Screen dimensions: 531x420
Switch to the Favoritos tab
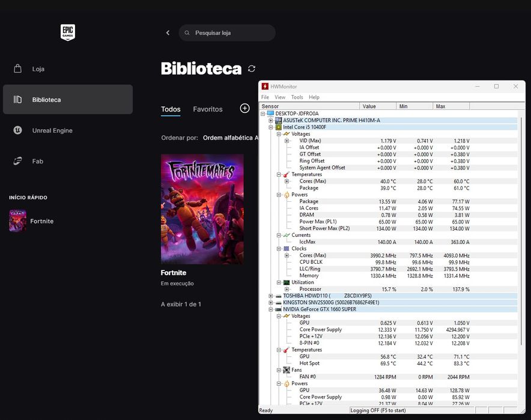pyautogui.click(x=208, y=109)
